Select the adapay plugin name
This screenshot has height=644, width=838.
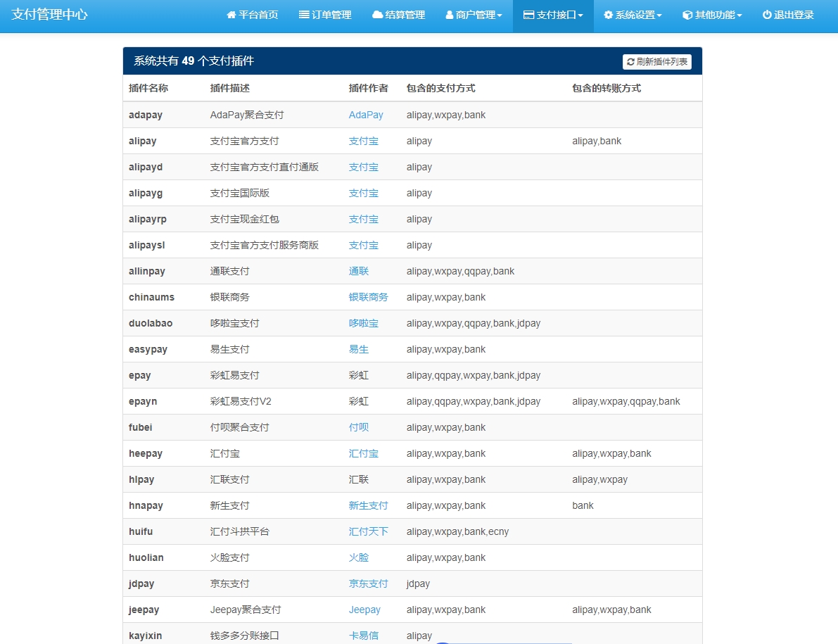[x=146, y=115]
